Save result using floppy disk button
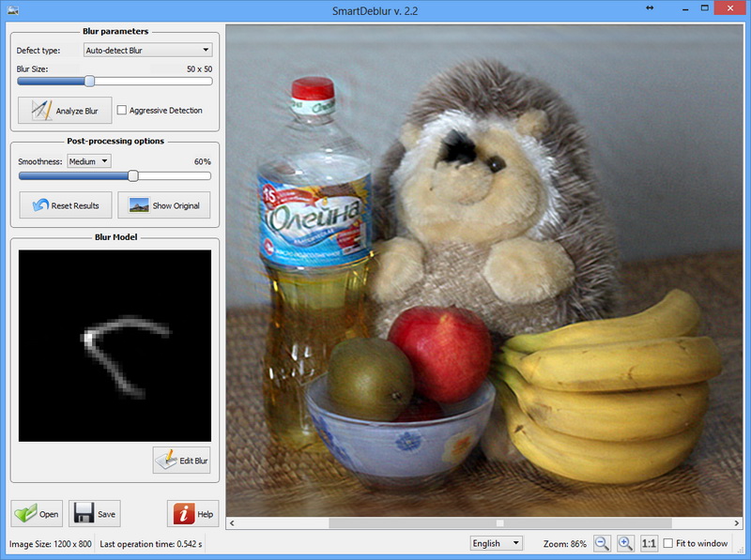Screen dimensions: 751x560 pos(95,514)
